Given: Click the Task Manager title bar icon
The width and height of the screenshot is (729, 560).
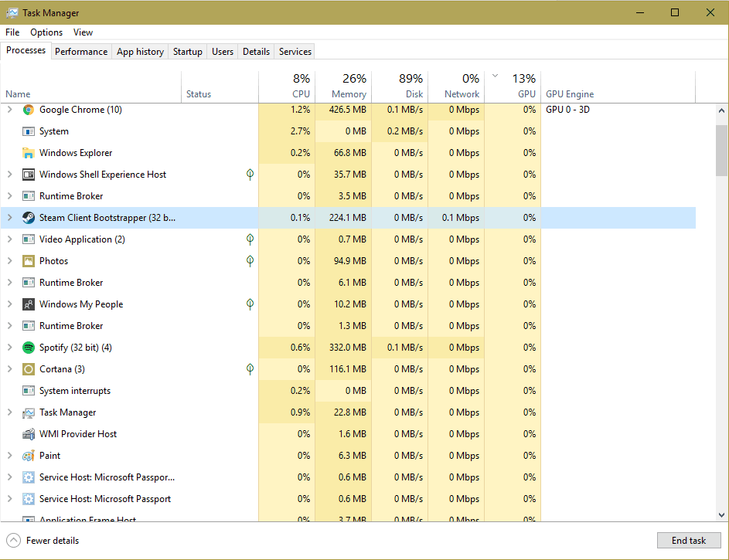Looking at the screenshot, I should [x=12, y=13].
